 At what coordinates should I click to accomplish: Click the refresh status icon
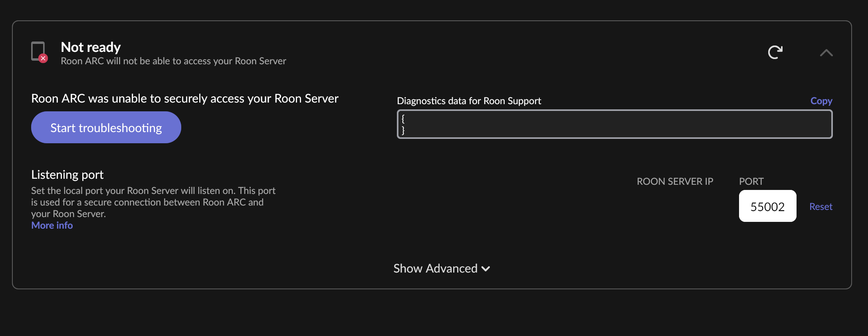click(775, 52)
